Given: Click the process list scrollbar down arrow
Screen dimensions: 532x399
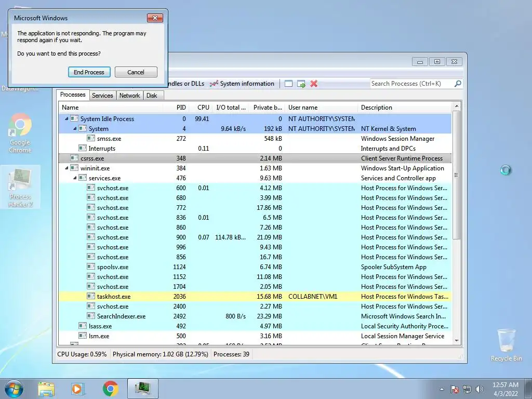Looking at the screenshot, I should (x=456, y=340).
